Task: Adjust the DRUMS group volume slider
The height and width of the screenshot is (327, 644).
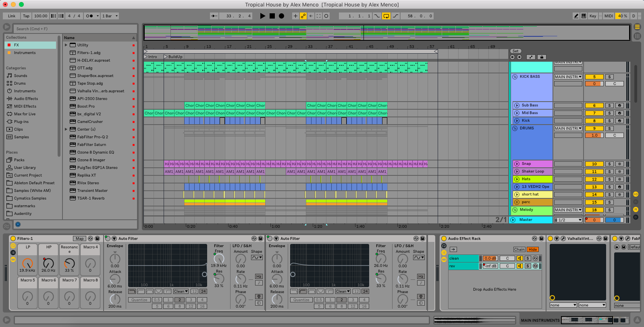Action: tap(594, 135)
